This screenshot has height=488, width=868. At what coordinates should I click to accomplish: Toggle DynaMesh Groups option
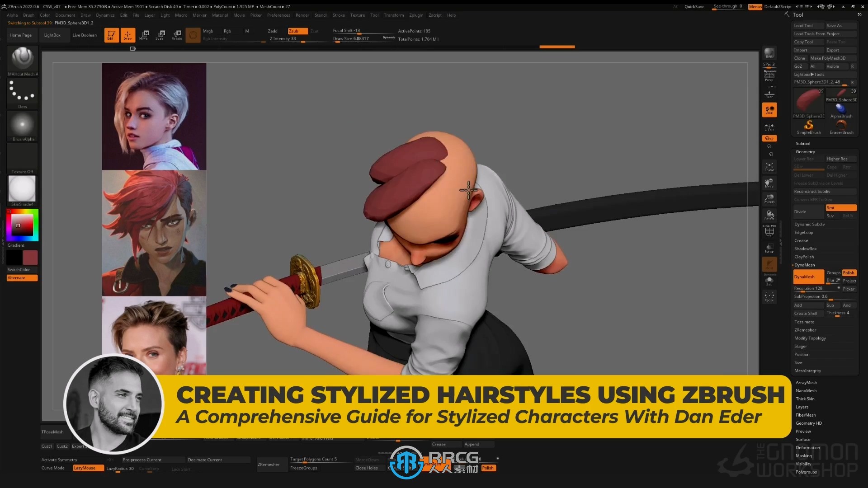[833, 273]
